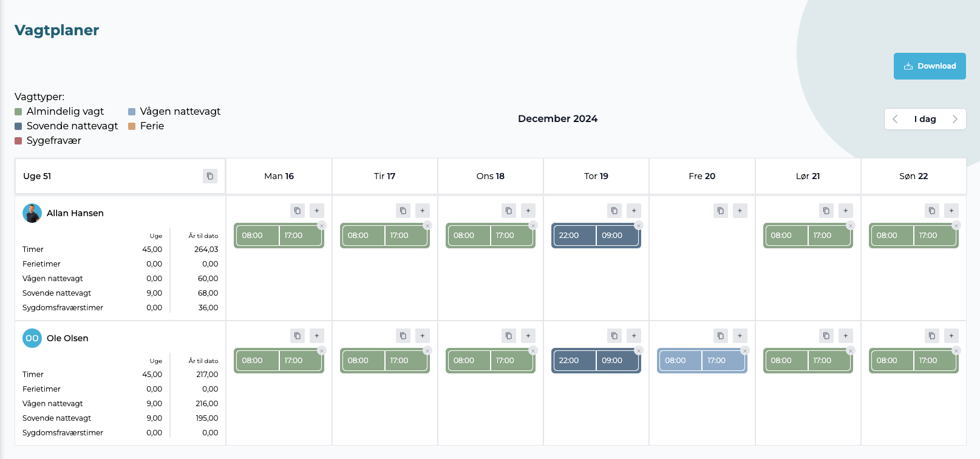Jump to today with I dag button
The image size is (980, 459).
tap(925, 119)
